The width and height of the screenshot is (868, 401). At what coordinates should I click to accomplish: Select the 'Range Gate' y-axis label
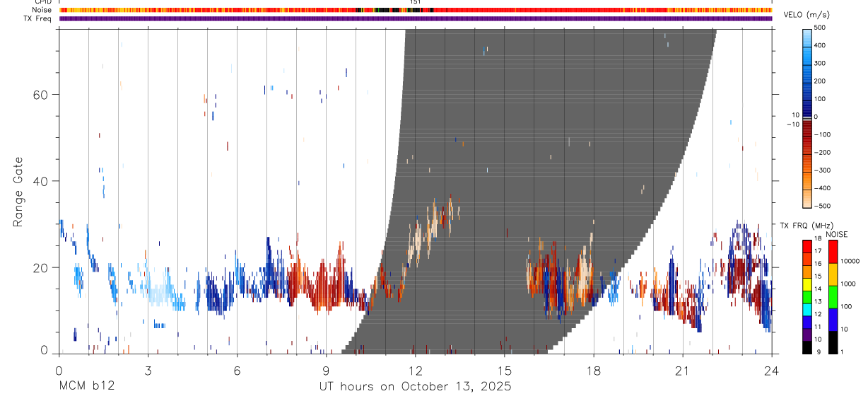click(19, 191)
